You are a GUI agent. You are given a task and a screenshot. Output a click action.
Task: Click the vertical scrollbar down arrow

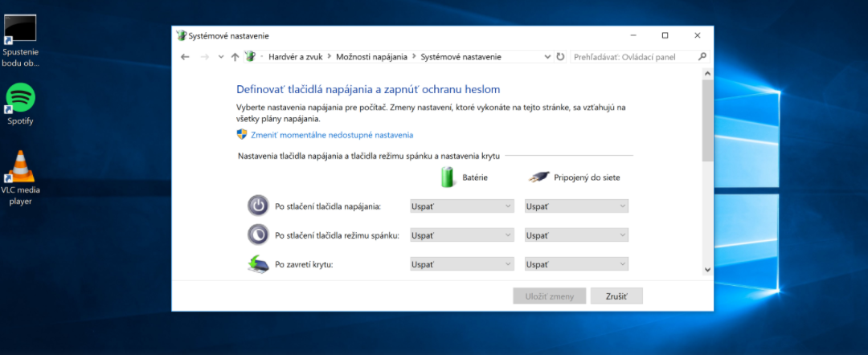[707, 269]
